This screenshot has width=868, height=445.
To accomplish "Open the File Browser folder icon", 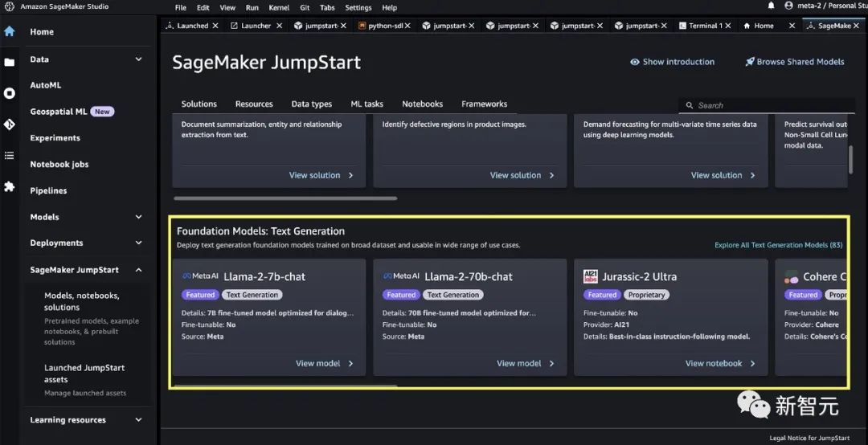I will click(x=10, y=62).
